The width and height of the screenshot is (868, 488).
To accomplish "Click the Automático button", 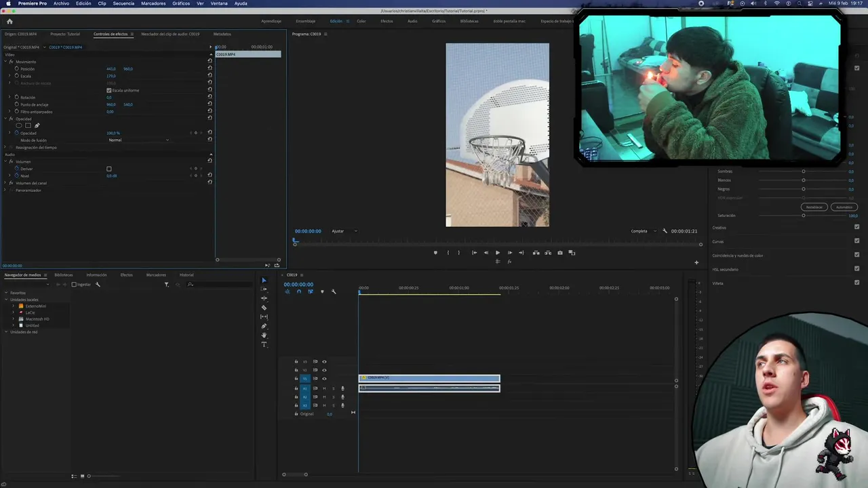I will (x=844, y=207).
